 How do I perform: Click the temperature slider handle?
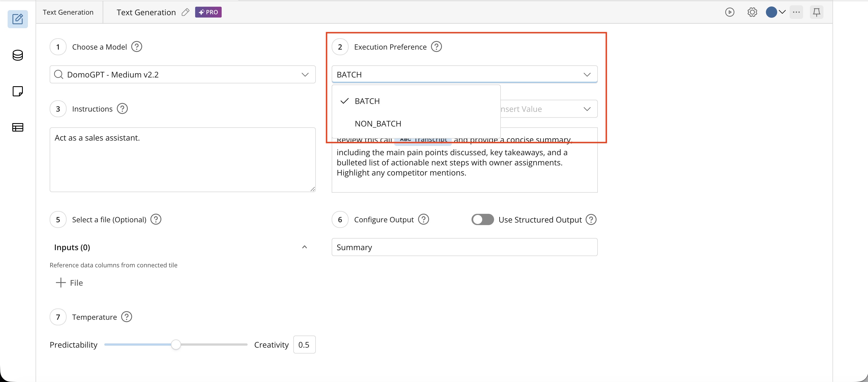[x=176, y=345]
